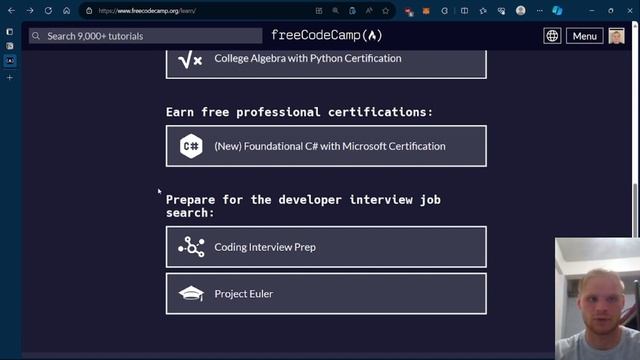
Task: Open the red extension icon with badge
Action: click(409, 11)
